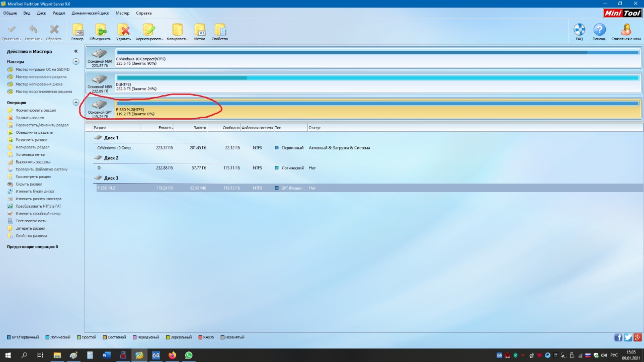Viewport: 644px width, 362px height.
Task: Open the Google+ share icon
Action: [637, 337]
